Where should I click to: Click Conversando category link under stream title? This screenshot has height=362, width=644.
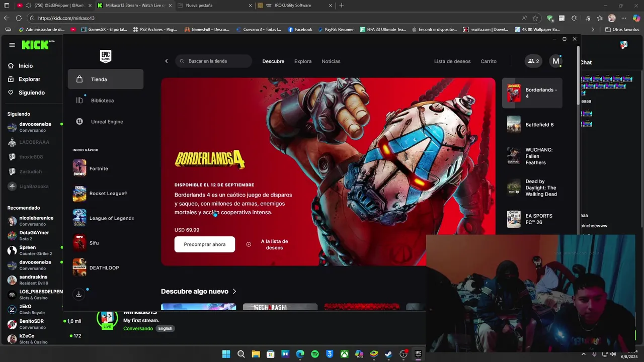pyautogui.click(x=138, y=328)
